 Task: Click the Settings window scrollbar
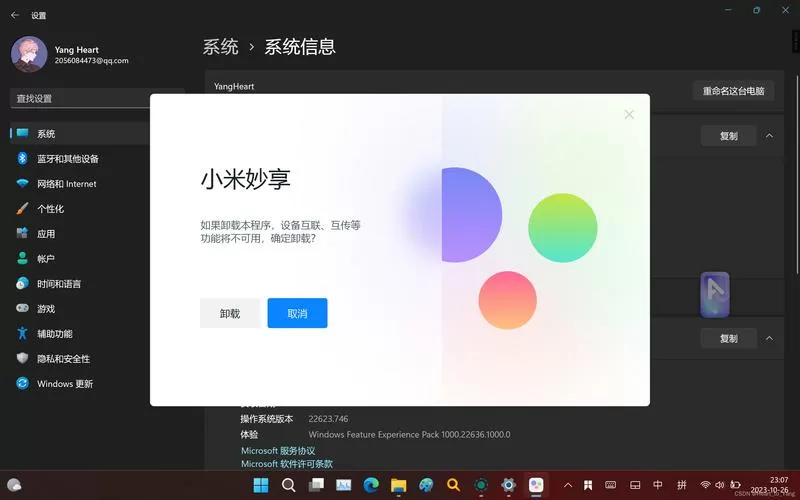point(797,176)
